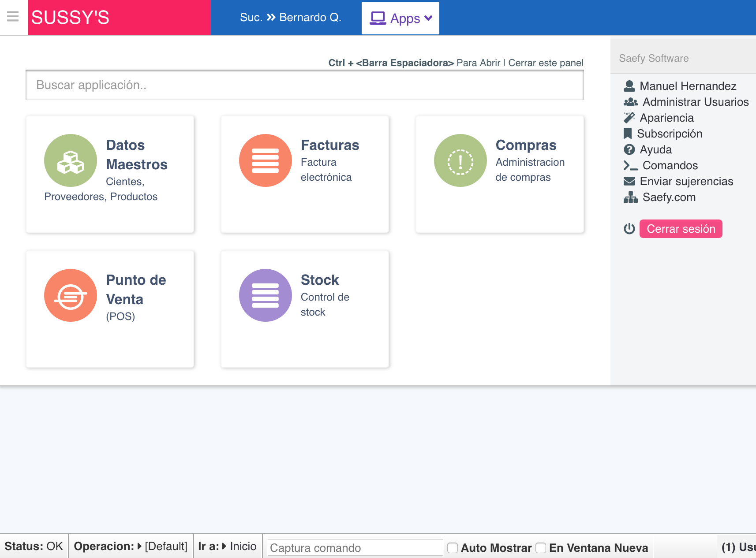Select Bernardo Q. in the breadcrumb

(311, 18)
